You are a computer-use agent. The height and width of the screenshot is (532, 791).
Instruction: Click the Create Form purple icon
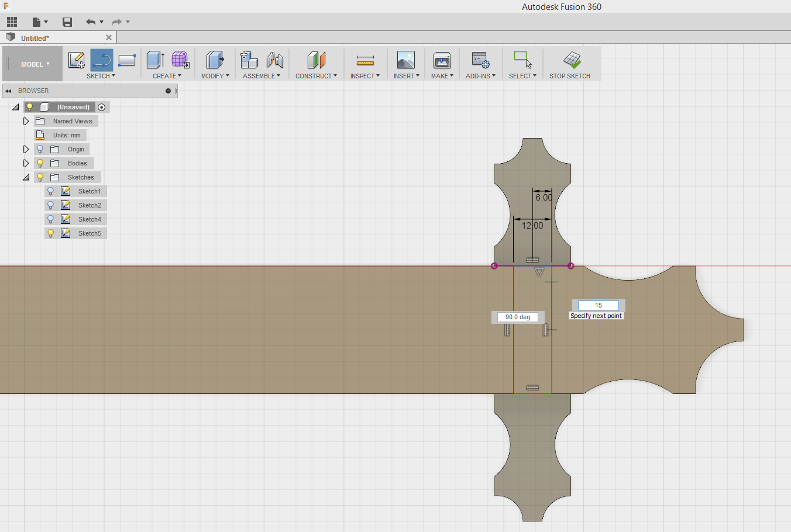pyautogui.click(x=180, y=60)
